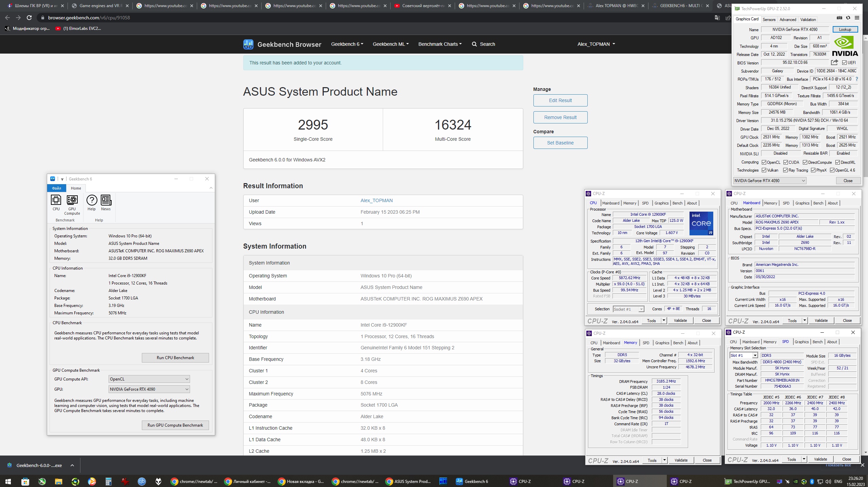The height and width of the screenshot is (487, 868).
Task: Toggle the PhysX checkbox in GPU-Z
Action: coord(813,170)
